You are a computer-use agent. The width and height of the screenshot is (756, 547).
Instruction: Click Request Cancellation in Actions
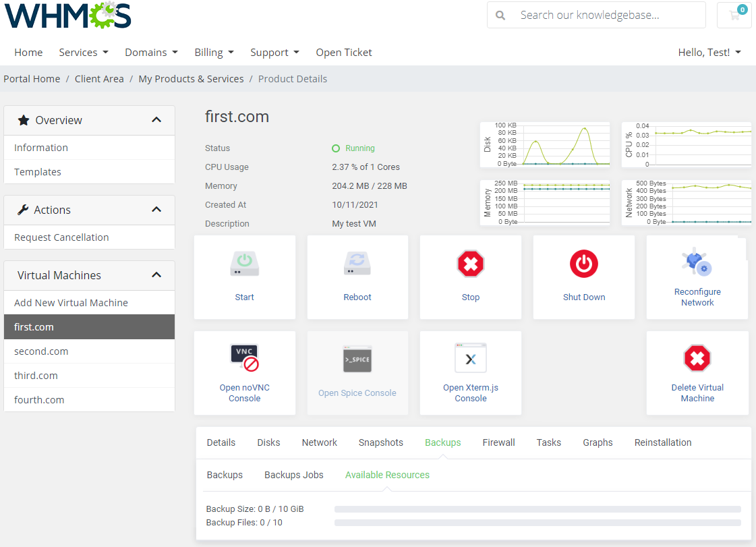click(89, 237)
